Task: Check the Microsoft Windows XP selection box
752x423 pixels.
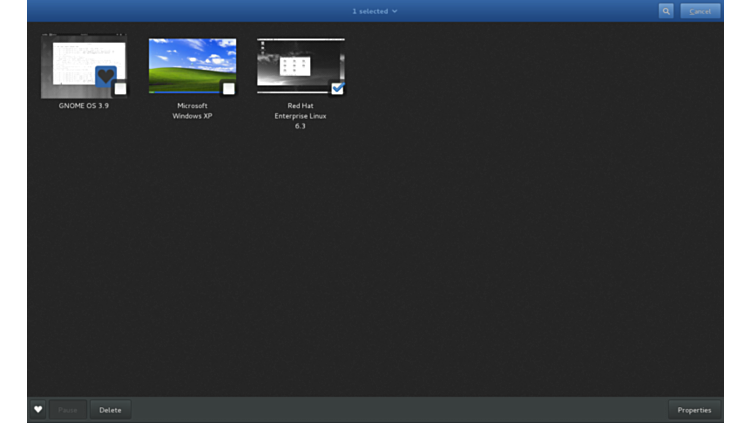Action: [x=228, y=89]
